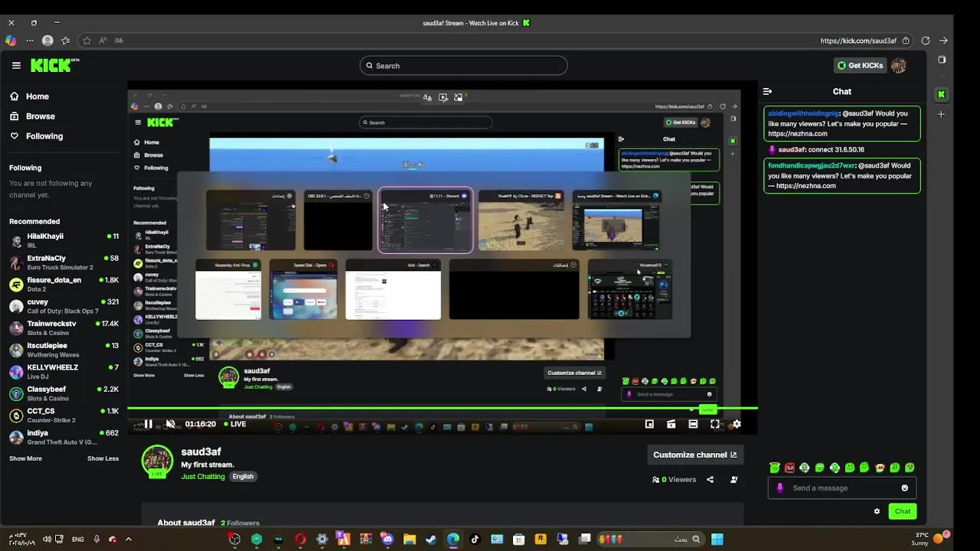
Task: Click the KICK logo
Action: tap(54, 65)
